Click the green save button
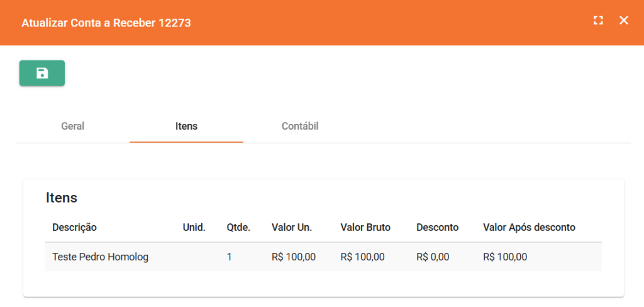644x307 pixels. pos(42,73)
